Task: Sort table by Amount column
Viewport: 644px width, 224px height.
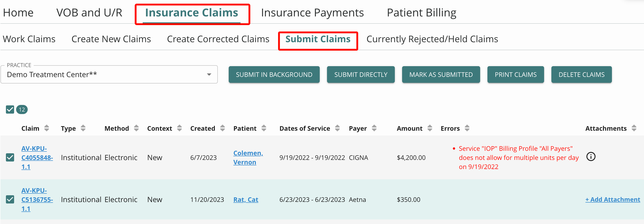Action: tap(430, 128)
